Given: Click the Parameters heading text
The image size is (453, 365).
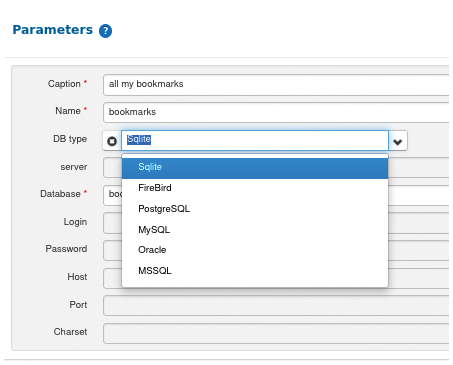Looking at the screenshot, I should 53,30.
